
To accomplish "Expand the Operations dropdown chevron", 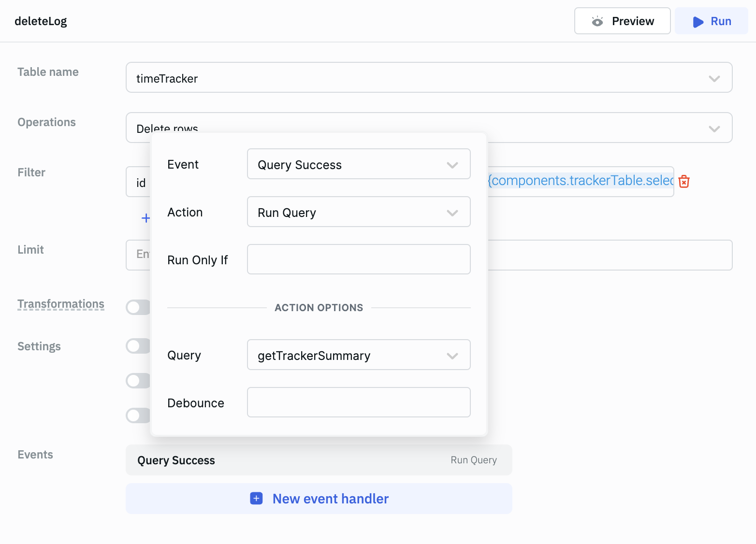I will tap(714, 129).
